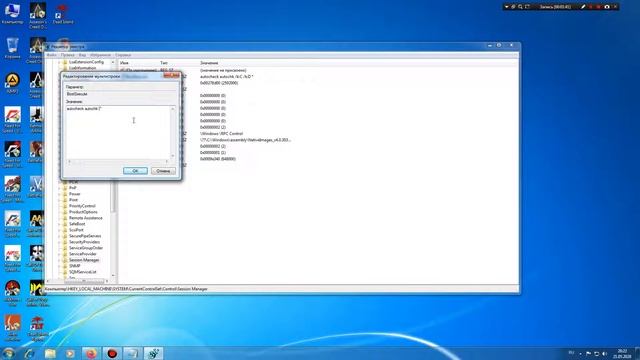Open Windows Explorer folder on taskbar
640x360 pixels.
click(x=50, y=353)
